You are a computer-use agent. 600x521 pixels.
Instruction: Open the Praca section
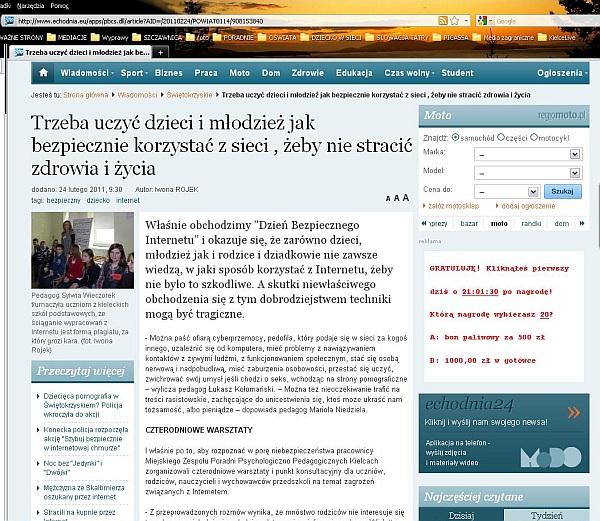pos(206,73)
